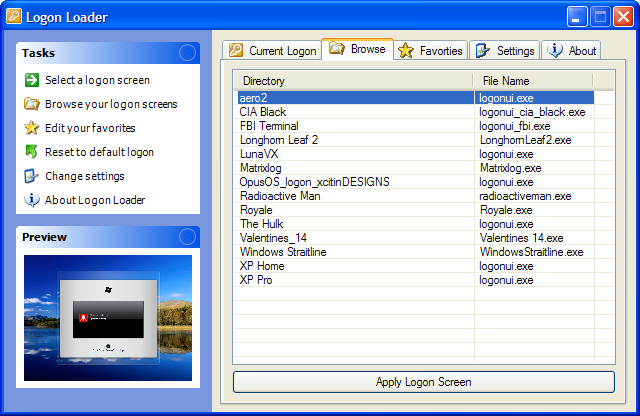The width and height of the screenshot is (640, 416).
Task: Click the logonui_cia_black.exe file name
Action: 532,112
